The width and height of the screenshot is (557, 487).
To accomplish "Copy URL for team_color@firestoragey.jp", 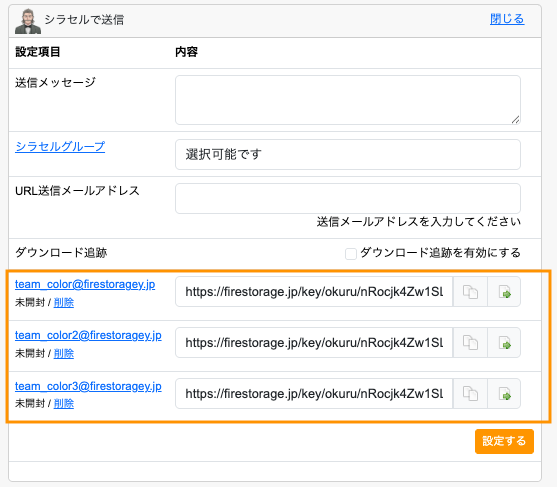I will [x=470, y=292].
